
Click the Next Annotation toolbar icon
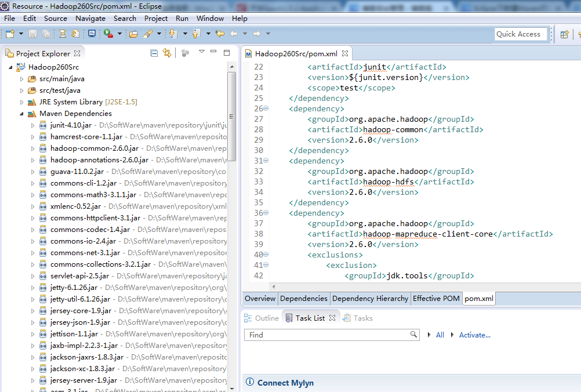pyautogui.click(x=173, y=34)
